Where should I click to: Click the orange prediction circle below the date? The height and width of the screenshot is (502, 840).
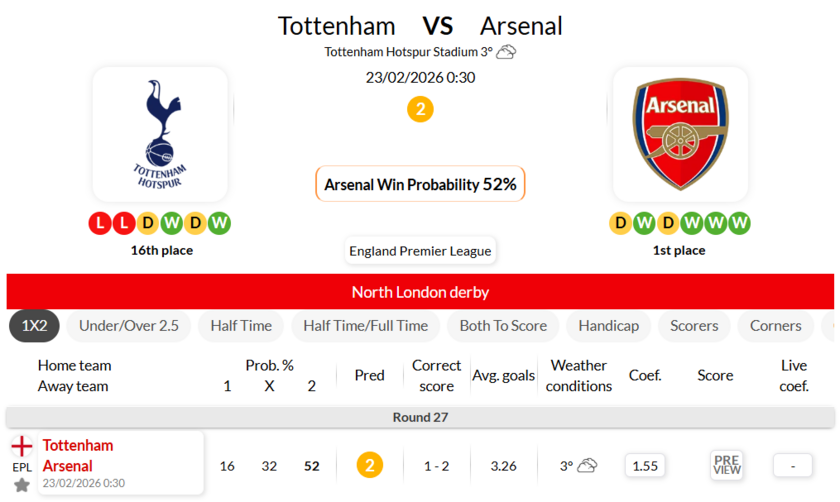(x=420, y=109)
